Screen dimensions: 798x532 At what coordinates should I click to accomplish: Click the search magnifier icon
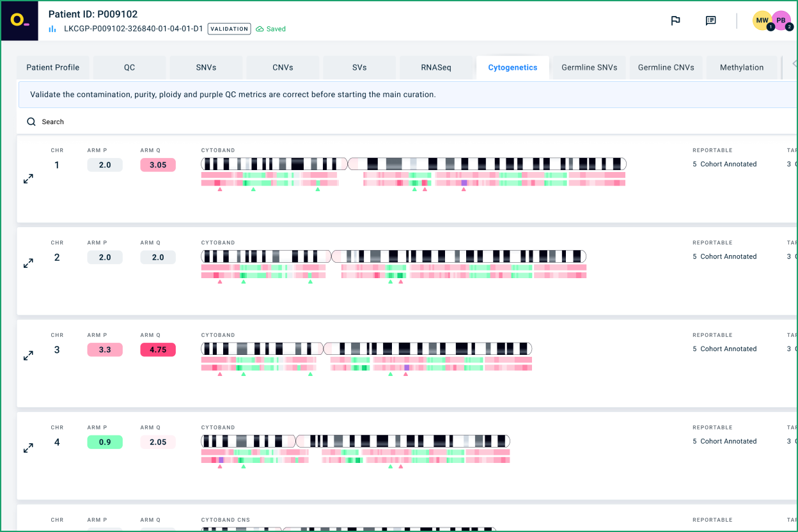pyautogui.click(x=31, y=121)
